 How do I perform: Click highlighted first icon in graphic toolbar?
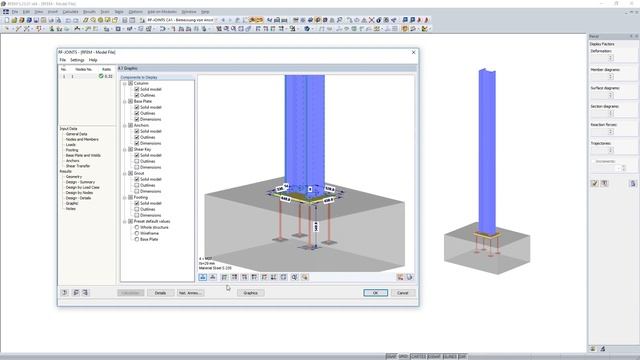coord(203,277)
